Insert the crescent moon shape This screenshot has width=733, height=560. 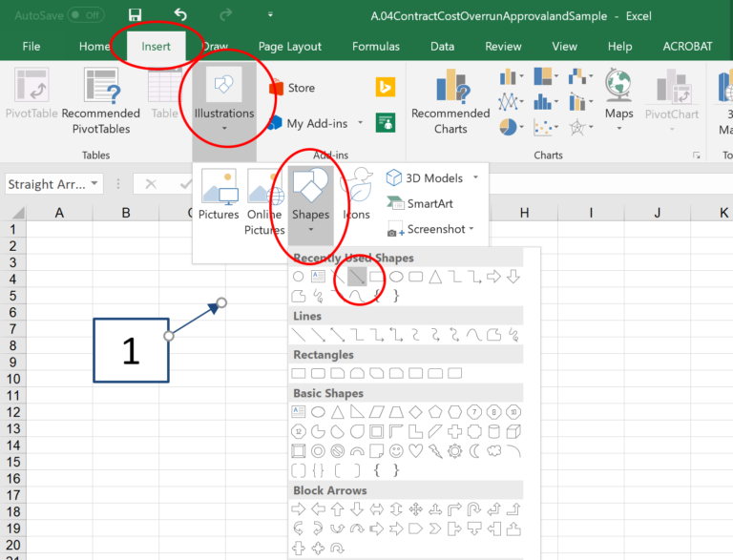coord(474,450)
